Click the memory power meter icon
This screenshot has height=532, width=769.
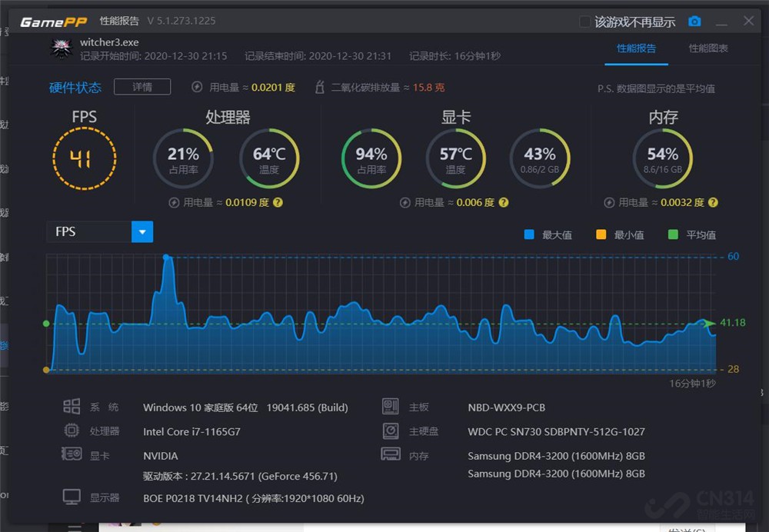click(608, 202)
